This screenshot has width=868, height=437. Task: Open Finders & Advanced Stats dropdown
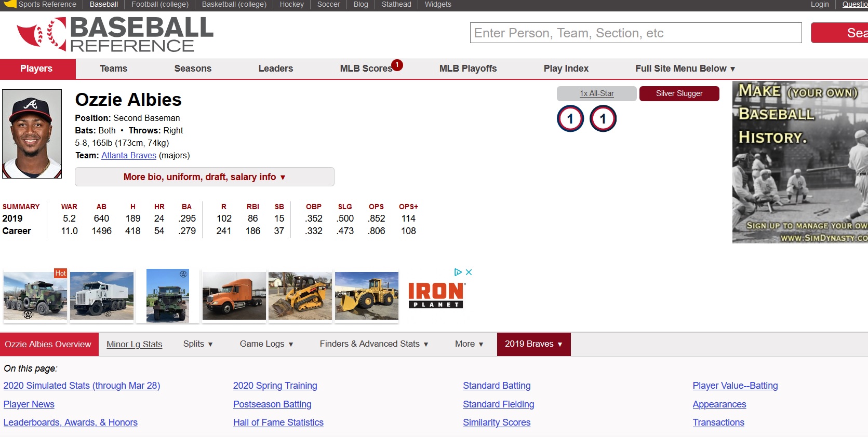click(x=374, y=344)
